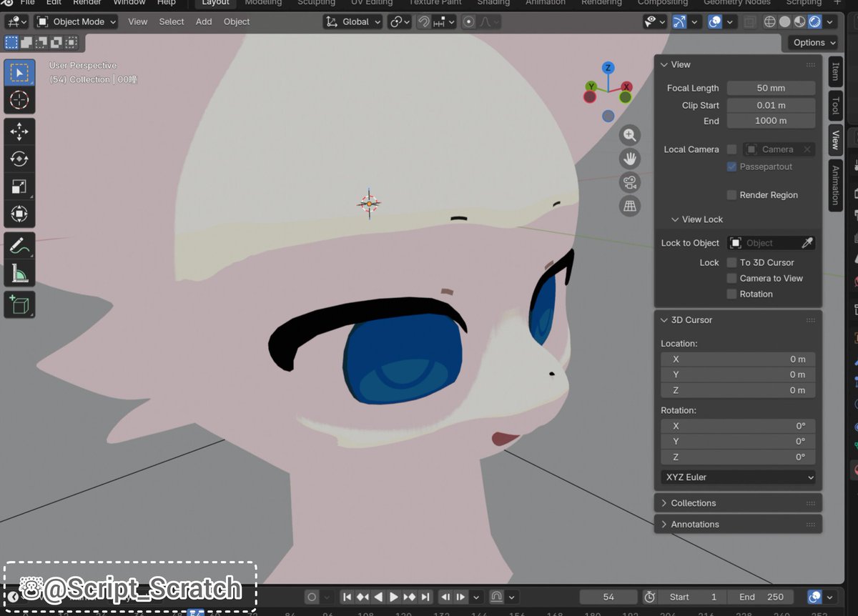Uncheck the Passepartout checkbox
858x616 pixels.
click(731, 167)
